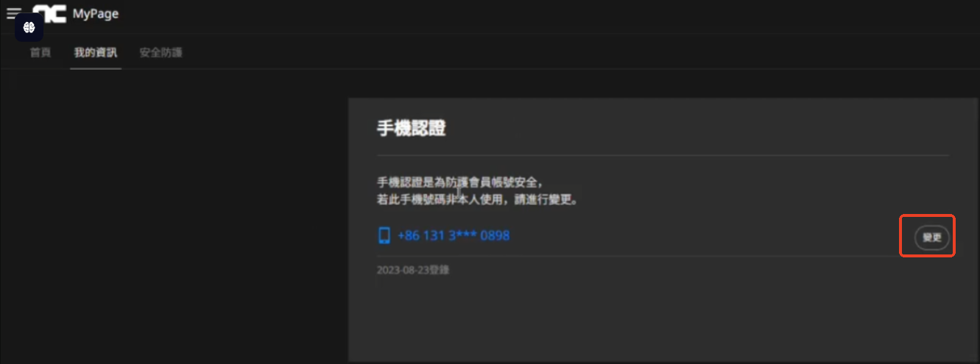The image size is (980, 364).
Task: Go to the 首頁 tab
Action: coord(40,52)
